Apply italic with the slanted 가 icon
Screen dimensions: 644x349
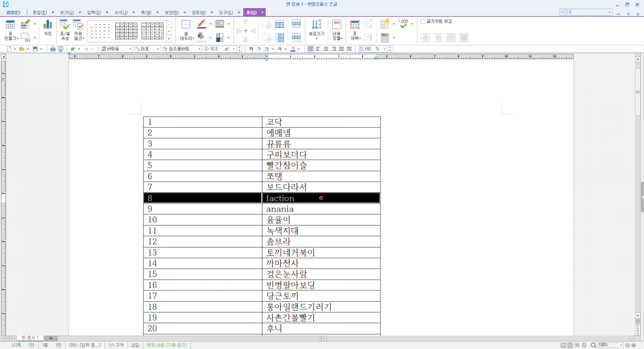tap(258, 49)
